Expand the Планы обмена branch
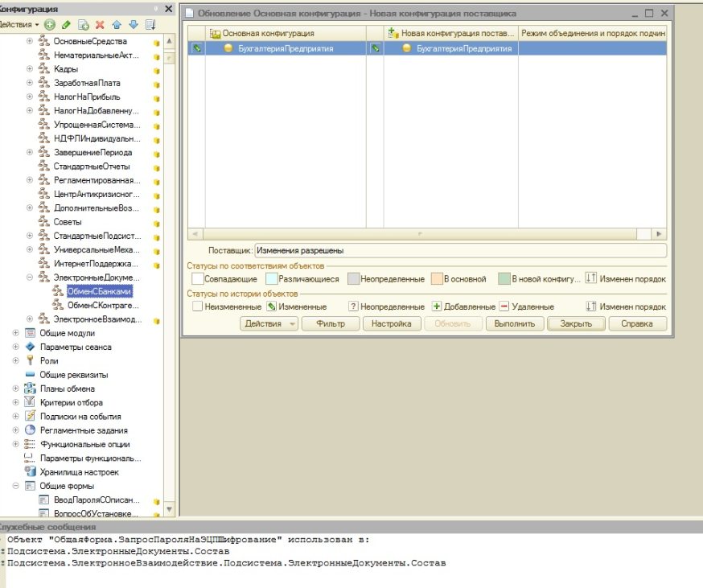 click(x=16, y=389)
